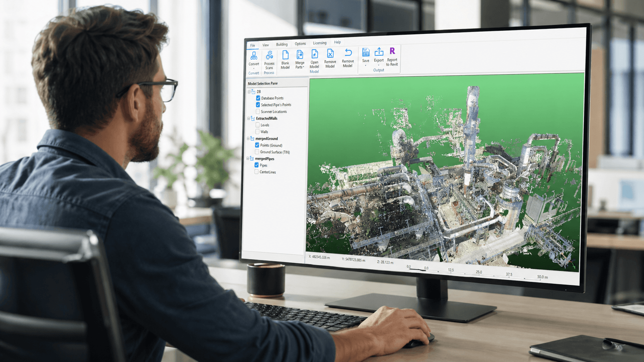Click the Y coordinate readout in the status bar
This screenshot has width=644, height=362.
(x=354, y=260)
